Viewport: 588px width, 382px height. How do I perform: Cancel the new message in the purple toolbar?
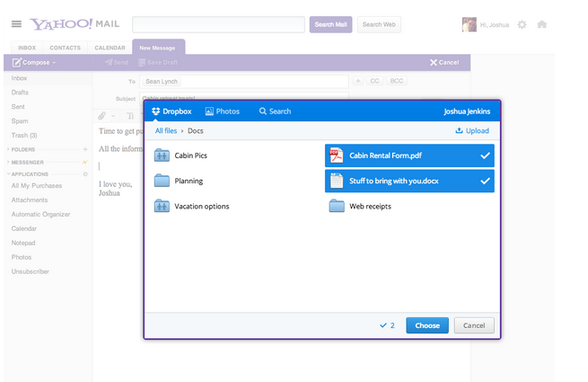click(444, 62)
